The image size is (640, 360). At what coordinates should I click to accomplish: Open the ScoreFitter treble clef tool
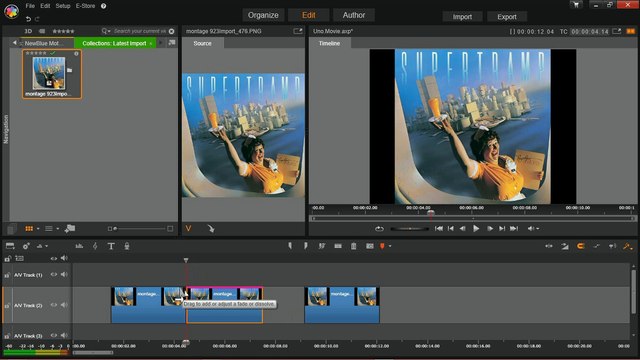click(95, 246)
